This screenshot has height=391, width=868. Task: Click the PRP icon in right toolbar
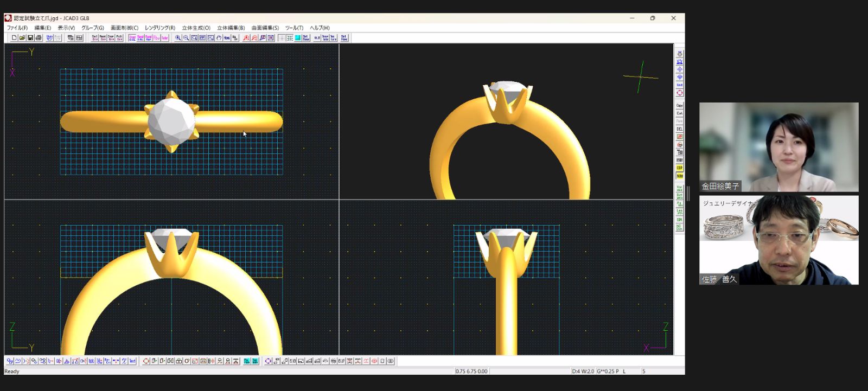pyautogui.click(x=679, y=161)
